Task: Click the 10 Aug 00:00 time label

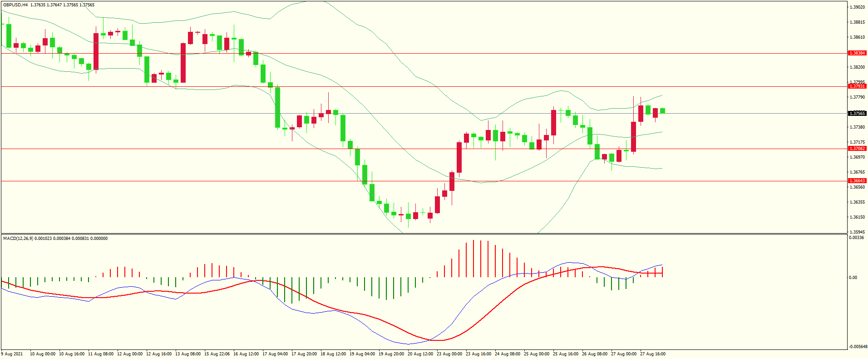Action: click(x=43, y=354)
